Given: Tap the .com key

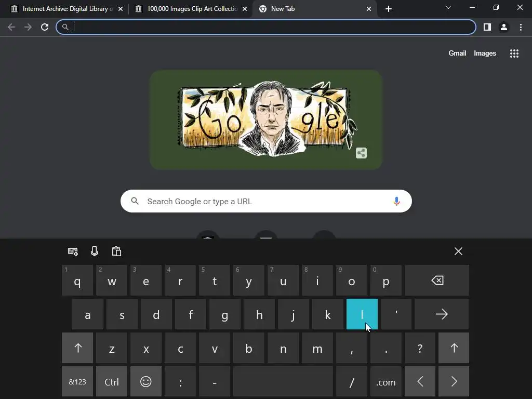Looking at the screenshot, I should 386,382.
